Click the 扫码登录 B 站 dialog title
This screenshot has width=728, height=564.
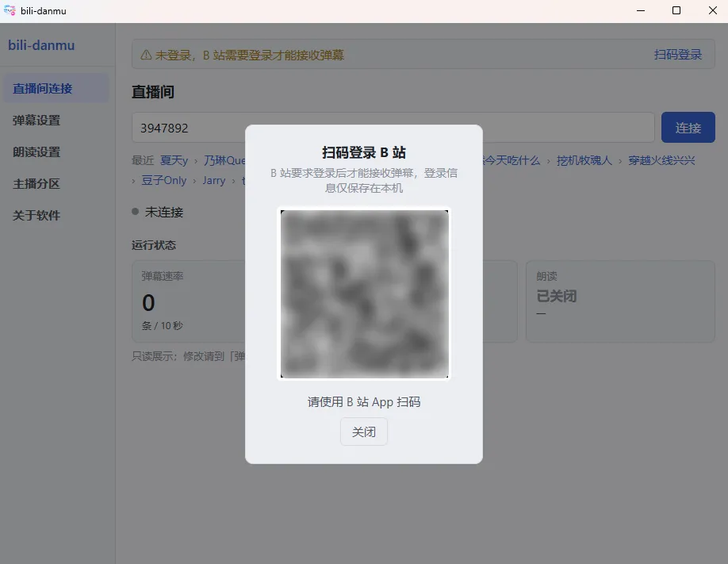coord(363,152)
